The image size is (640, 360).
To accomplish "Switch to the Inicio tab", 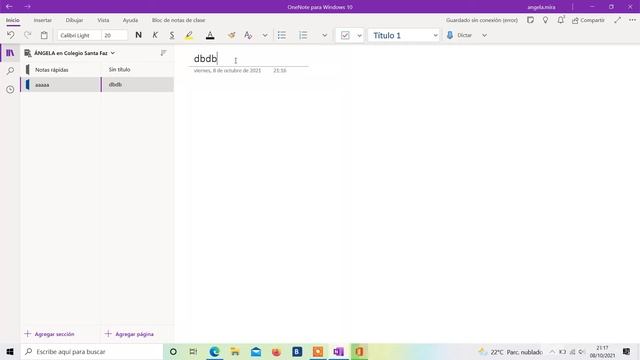I will 13,20.
